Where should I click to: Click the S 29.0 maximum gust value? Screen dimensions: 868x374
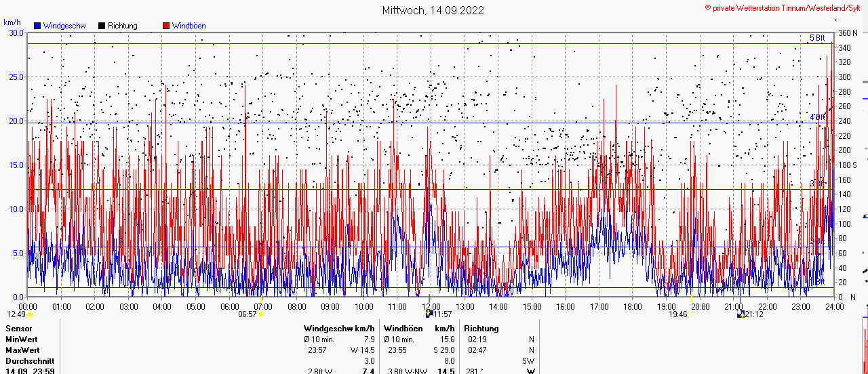tap(443, 350)
